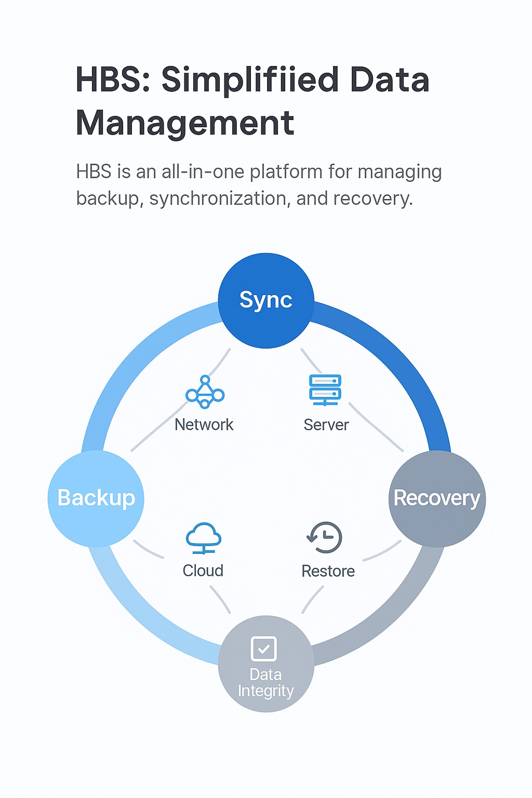The image size is (532, 798).
Task: Select the blue Sync circle
Action: click(266, 300)
